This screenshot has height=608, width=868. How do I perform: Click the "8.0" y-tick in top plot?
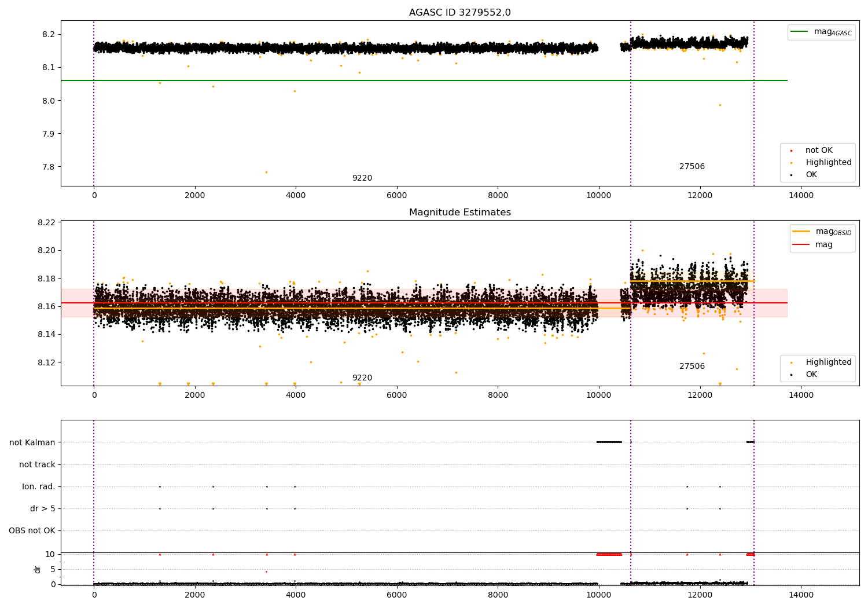[x=49, y=101]
